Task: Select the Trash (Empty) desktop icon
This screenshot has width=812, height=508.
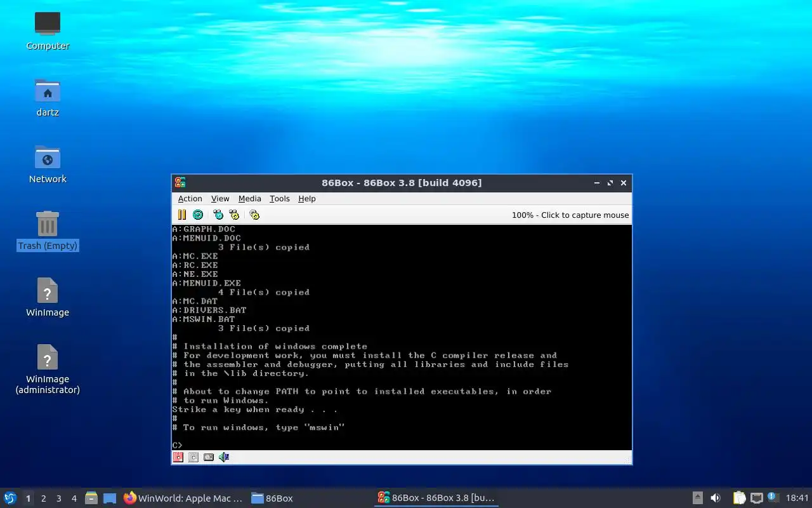Action: (48, 231)
